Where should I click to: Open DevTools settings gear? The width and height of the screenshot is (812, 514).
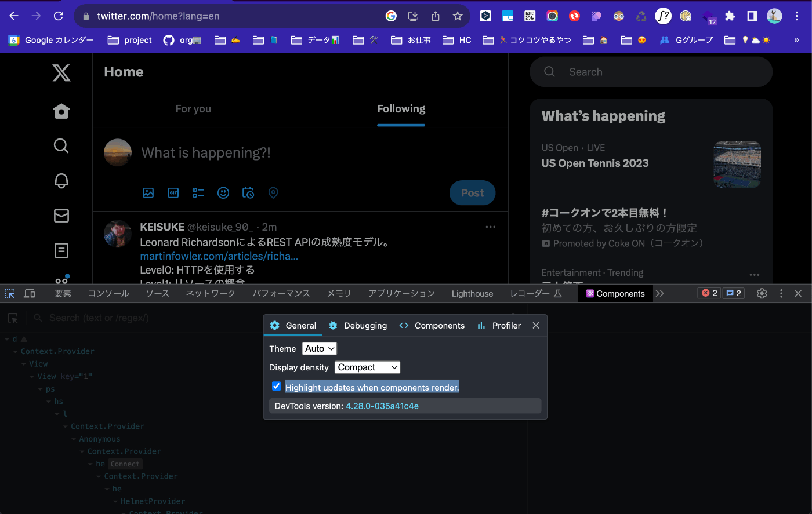coord(762,293)
